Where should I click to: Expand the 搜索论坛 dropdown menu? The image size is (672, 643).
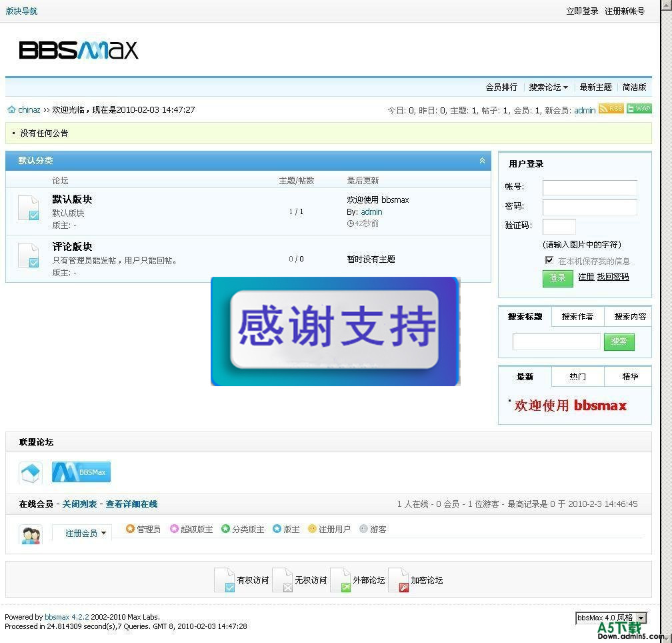click(548, 87)
